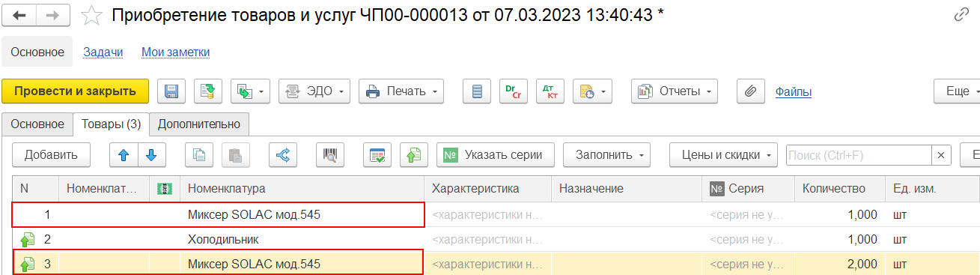Open the Печать dropdown
The height and width of the screenshot is (275, 980).
pyautogui.click(x=401, y=91)
